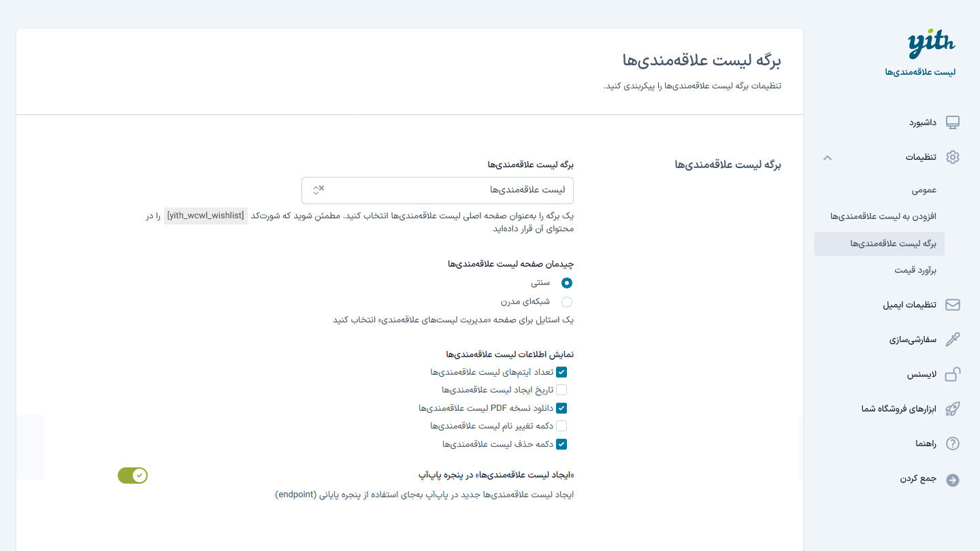Screen dimensions: 980x551
Task: Collapse the تنظیمات submenu chevron
Action: pyautogui.click(x=828, y=157)
